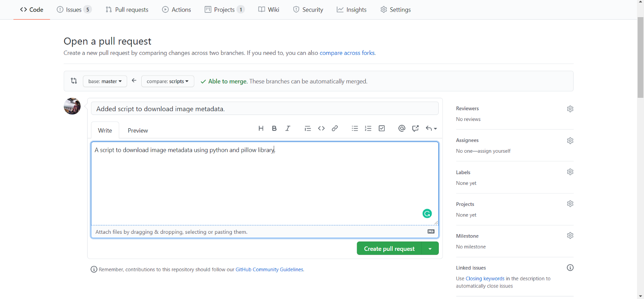Open the compare: scripts branch dropdown
644x299 pixels.
point(167,81)
